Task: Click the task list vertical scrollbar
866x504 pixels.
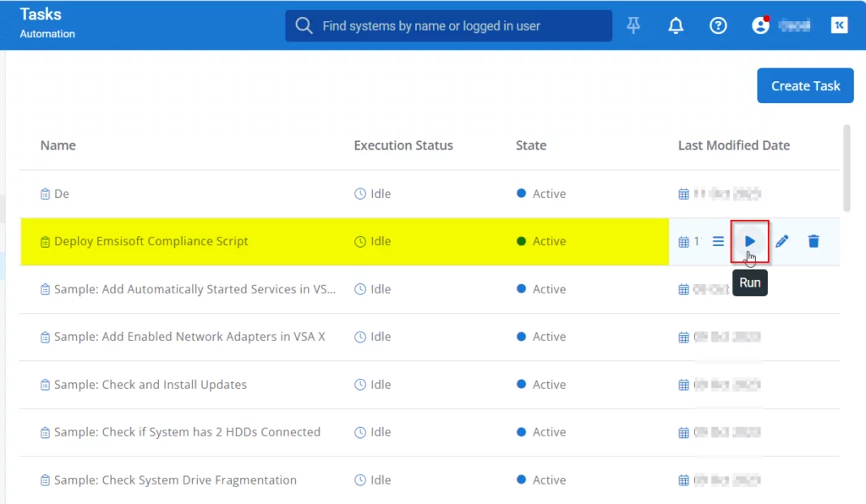Action: pos(847,169)
